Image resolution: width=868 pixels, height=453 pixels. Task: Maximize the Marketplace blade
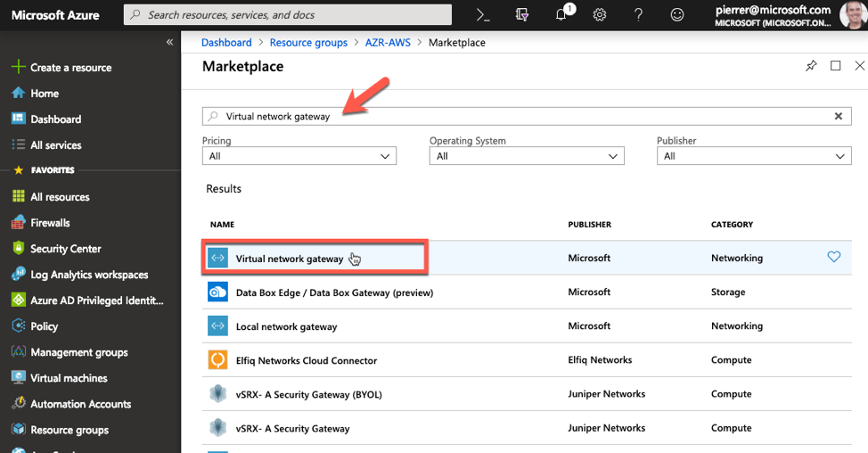click(x=835, y=66)
